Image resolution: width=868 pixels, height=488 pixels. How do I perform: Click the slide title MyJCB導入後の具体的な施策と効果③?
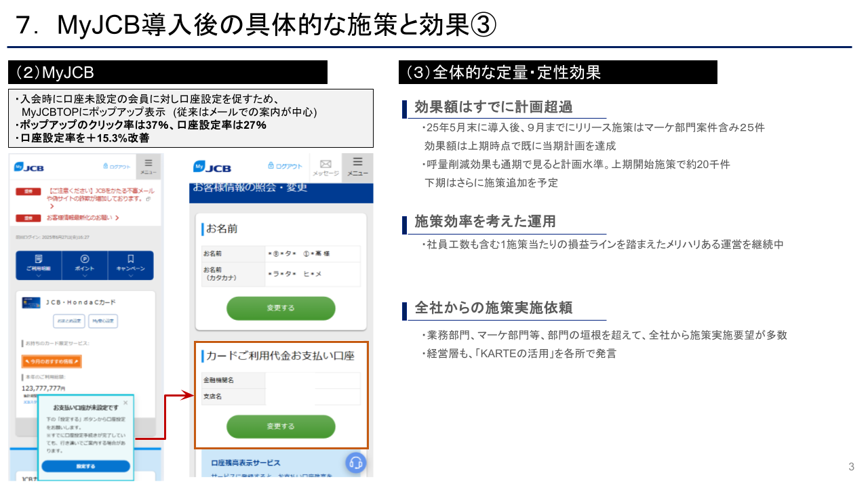[x=277, y=26]
